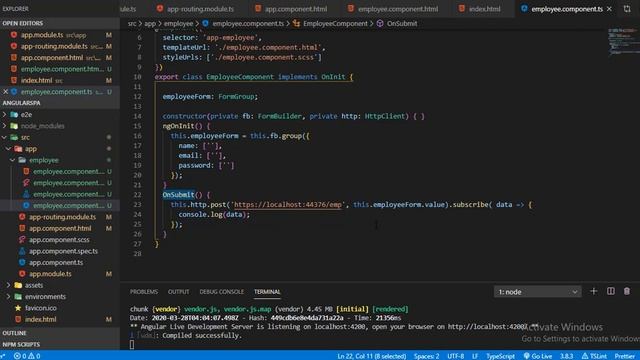Click the TypeScript version 3.8.3 status item
640x360 pixels.
click(567, 356)
